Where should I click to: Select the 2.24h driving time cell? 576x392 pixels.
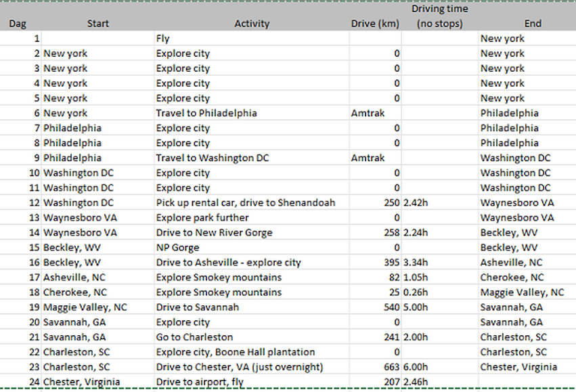(440, 232)
